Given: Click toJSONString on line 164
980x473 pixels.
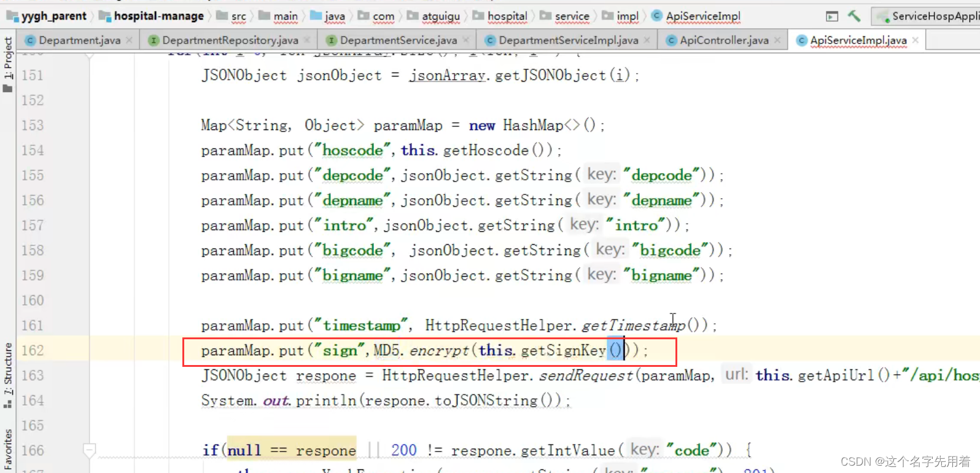Looking at the screenshot, I should 486,401.
